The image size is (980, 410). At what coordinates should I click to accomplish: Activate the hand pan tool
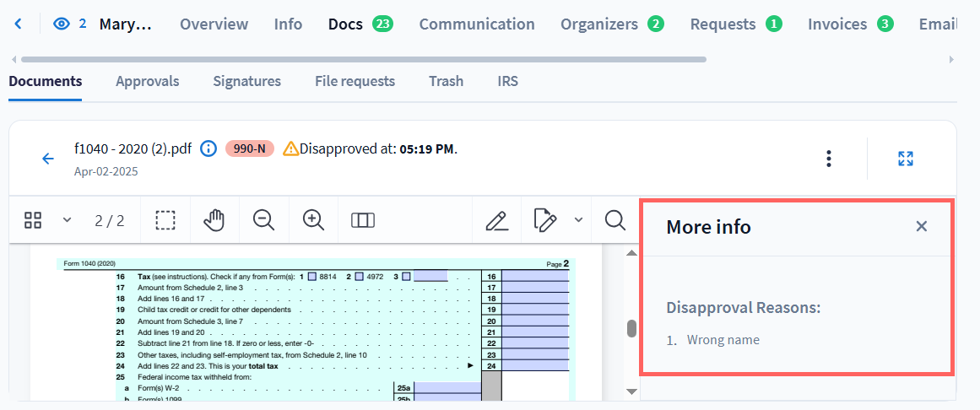(214, 220)
